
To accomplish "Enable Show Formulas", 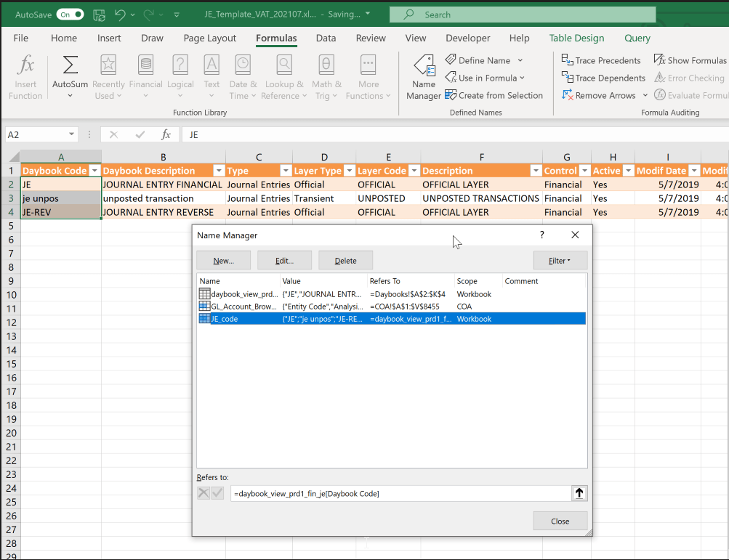I will click(x=689, y=60).
